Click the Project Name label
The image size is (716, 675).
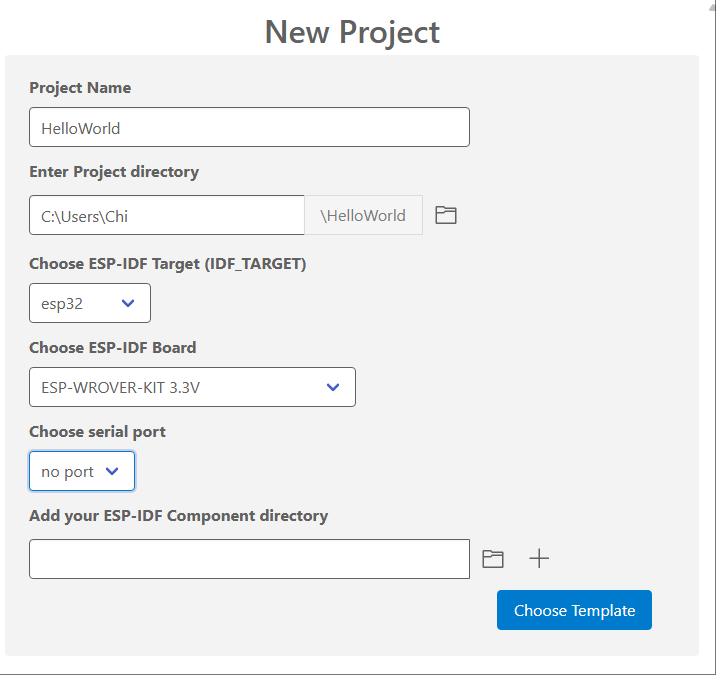[80, 88]
